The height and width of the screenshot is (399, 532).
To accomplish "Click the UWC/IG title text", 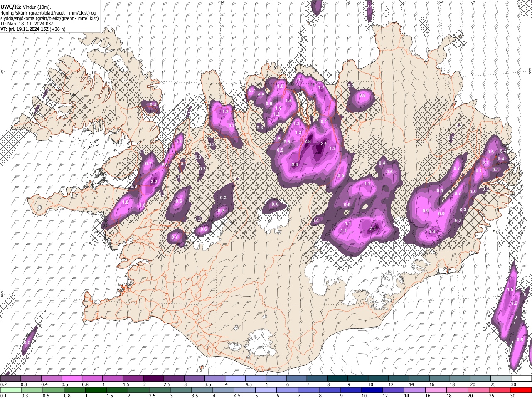I will pyautogui.click(x=10, y=6).
